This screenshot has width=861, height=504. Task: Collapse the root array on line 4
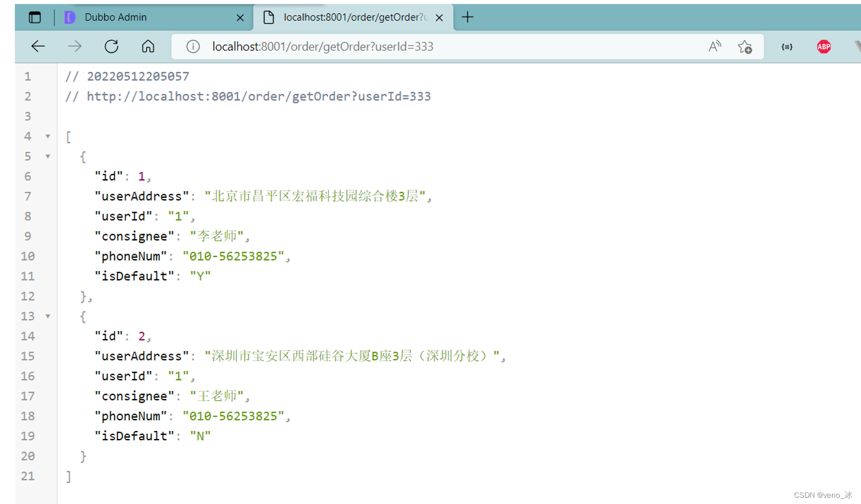pyautogui.click(x=48, y=136)
